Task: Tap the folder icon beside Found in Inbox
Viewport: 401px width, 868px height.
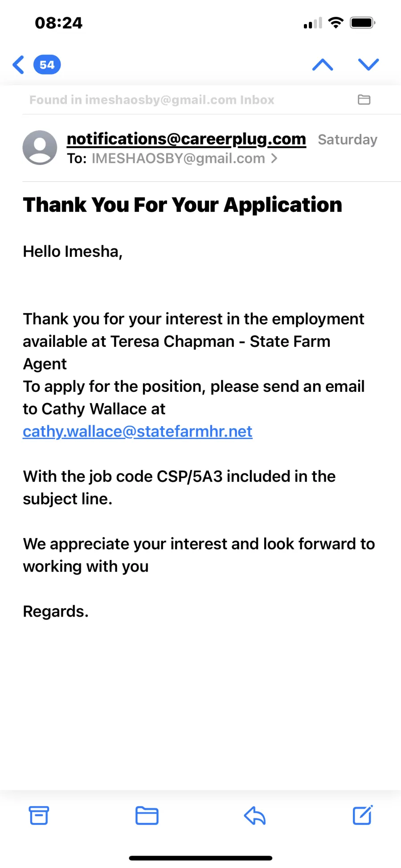Action: (x=364, y=99)
